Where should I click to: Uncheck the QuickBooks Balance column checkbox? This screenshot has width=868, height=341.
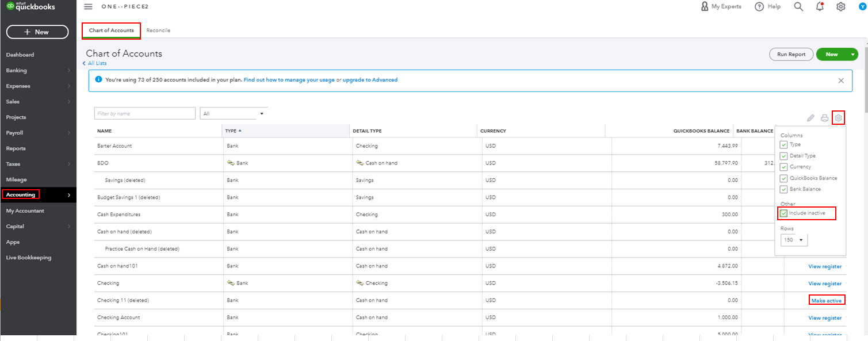783,178
